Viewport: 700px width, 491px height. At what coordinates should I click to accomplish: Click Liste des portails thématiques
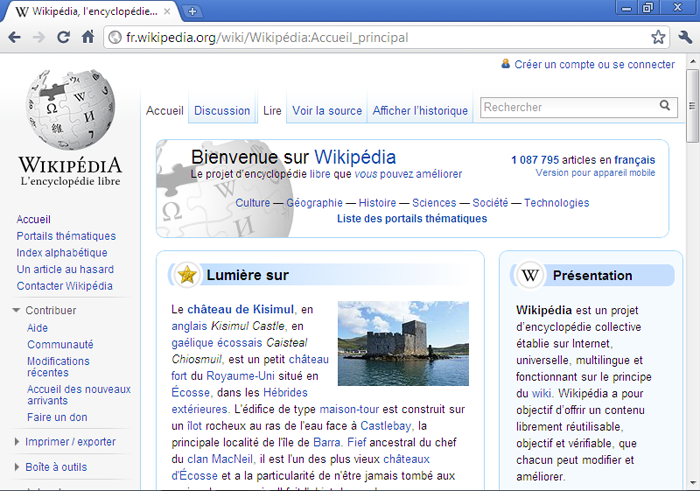tap(412, 218)
